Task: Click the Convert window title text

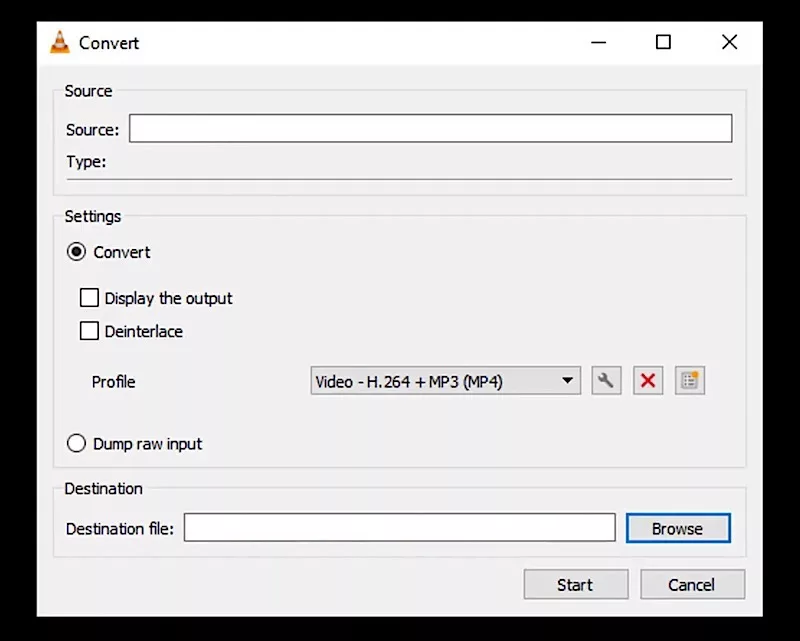Action: point(109,43)
